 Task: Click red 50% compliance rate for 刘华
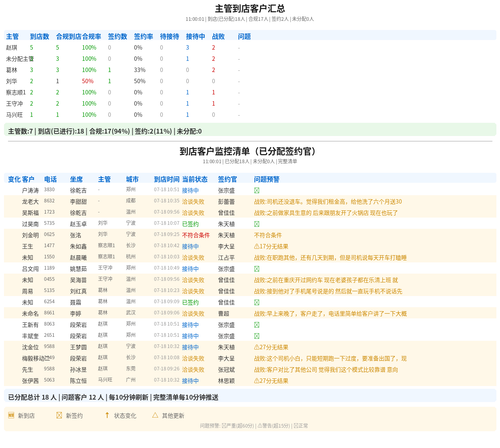(x=88, y=81)
